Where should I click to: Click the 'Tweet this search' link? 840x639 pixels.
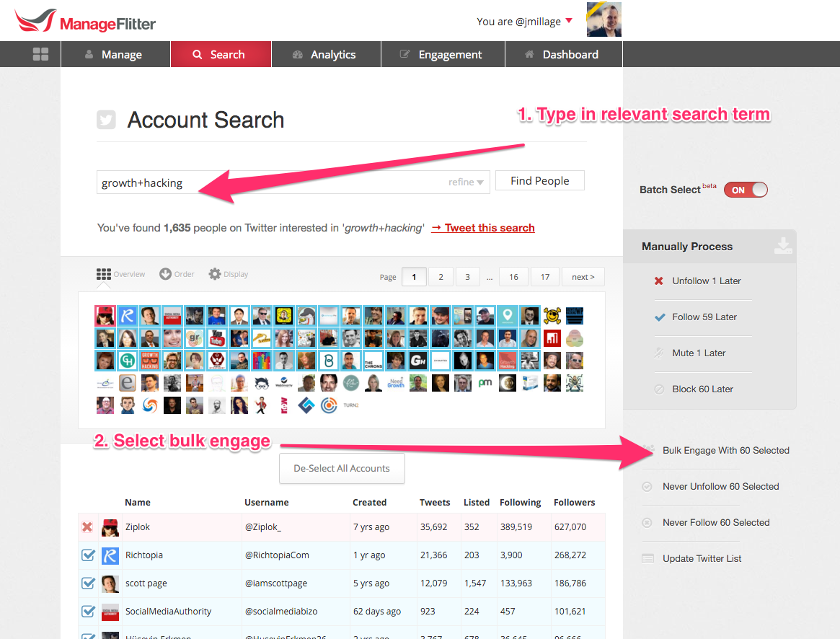(483, 228)
